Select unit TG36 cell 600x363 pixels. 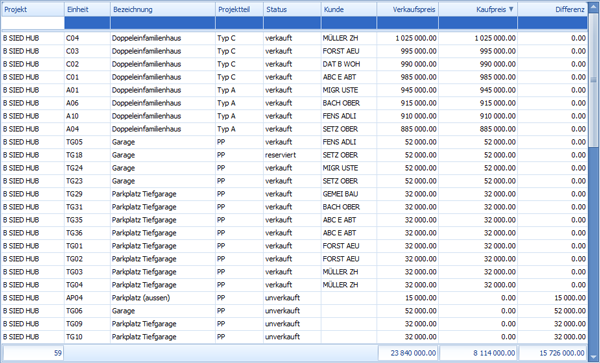87,233
